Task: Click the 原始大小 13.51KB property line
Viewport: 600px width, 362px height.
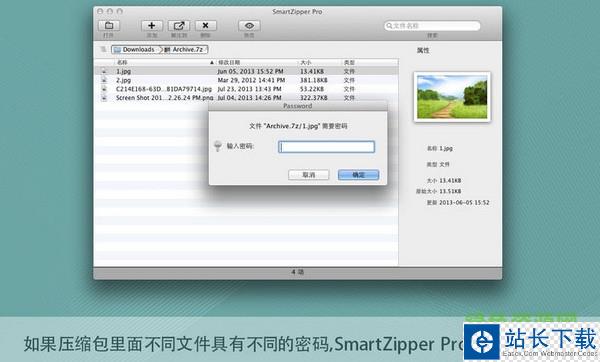Action: pos(439,191)
